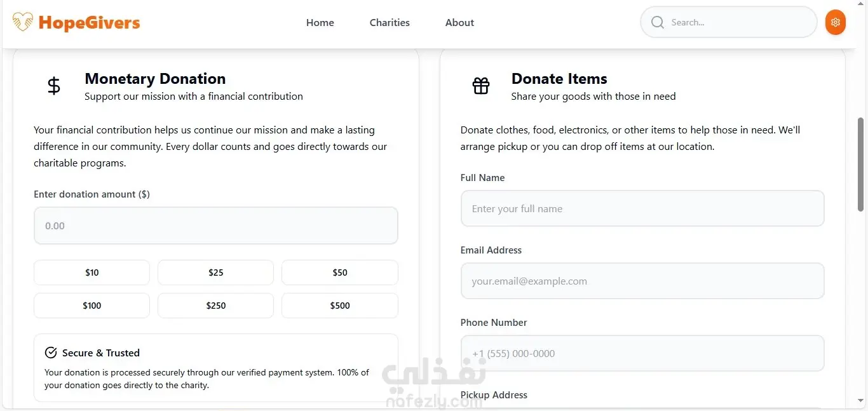Screen dimensions: 868x411
Task: Focus the donation amount input field
Action: [215, 226]
